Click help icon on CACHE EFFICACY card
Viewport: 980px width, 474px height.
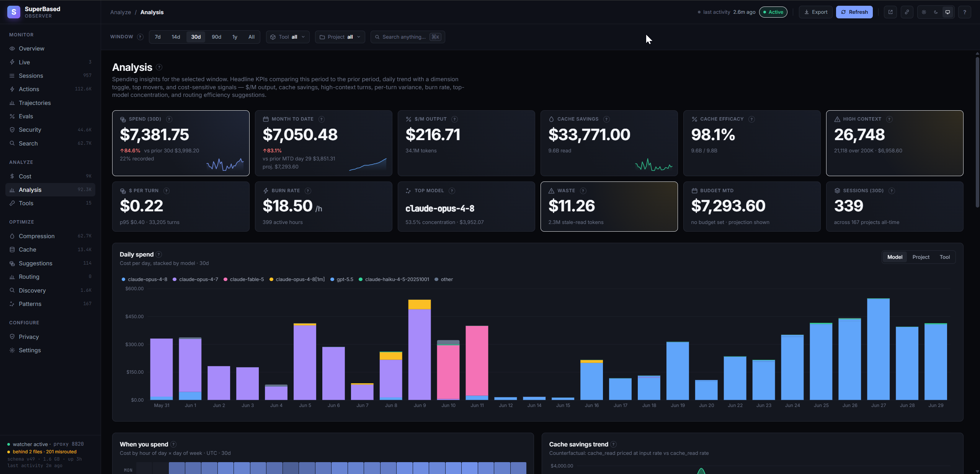tap(751, 119)
